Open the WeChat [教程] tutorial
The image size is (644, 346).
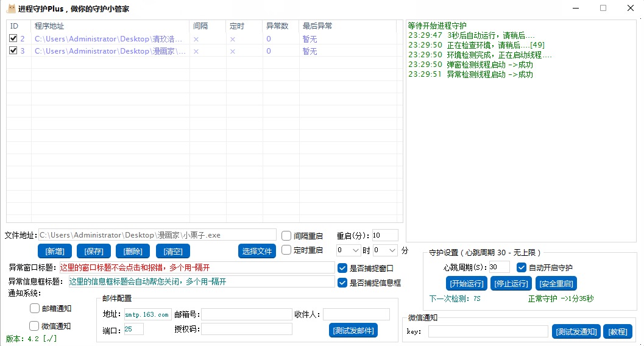[618, 331]
